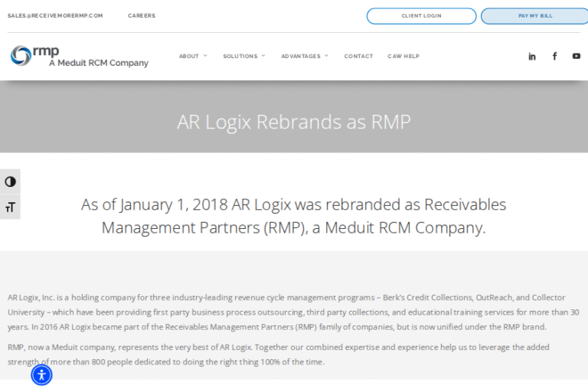Select the Solutions menu label
Screen dimensions: 588x392
[240, 57]
